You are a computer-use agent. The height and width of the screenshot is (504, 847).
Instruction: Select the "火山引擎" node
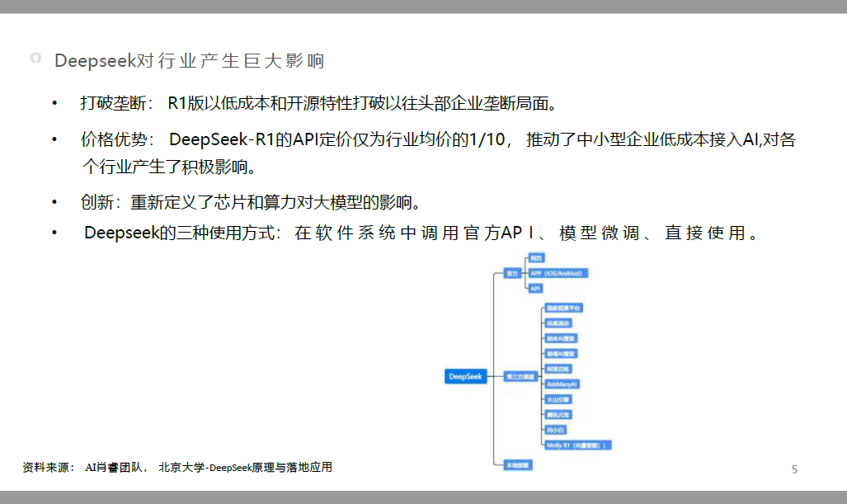(x=558, y=400)
